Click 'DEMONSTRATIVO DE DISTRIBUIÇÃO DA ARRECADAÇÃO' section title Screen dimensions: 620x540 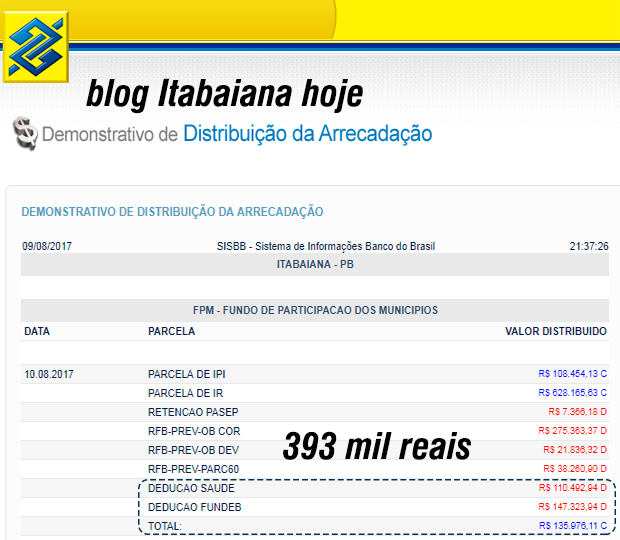pos(172,211)
